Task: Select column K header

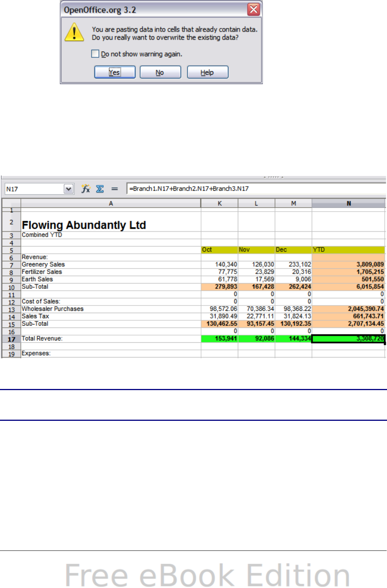Action: [220, 204]
